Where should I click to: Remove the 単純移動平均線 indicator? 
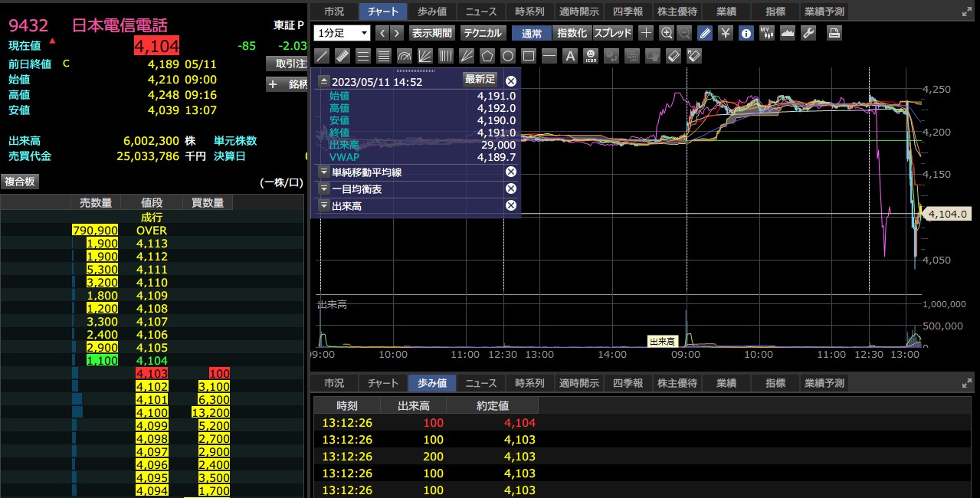tap(511, 172)
